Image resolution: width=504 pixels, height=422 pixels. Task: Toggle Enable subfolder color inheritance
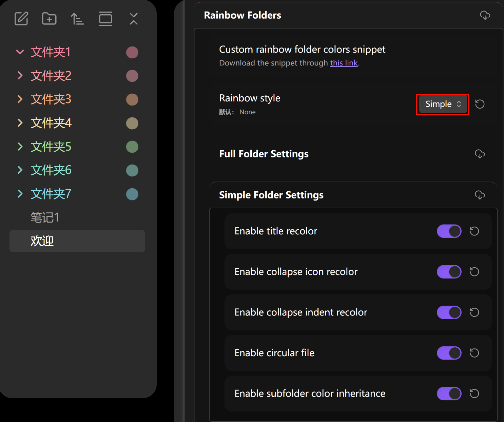[449, 394]
